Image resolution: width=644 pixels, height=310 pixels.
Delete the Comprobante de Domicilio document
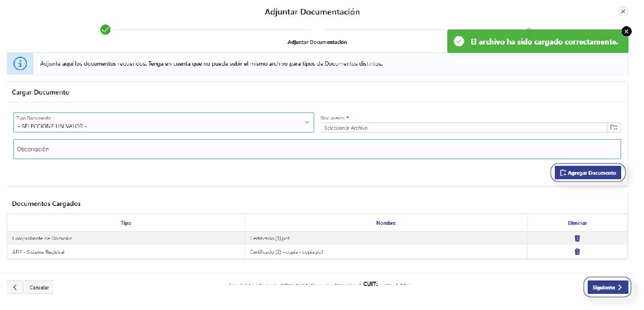(x=577, y=238)
